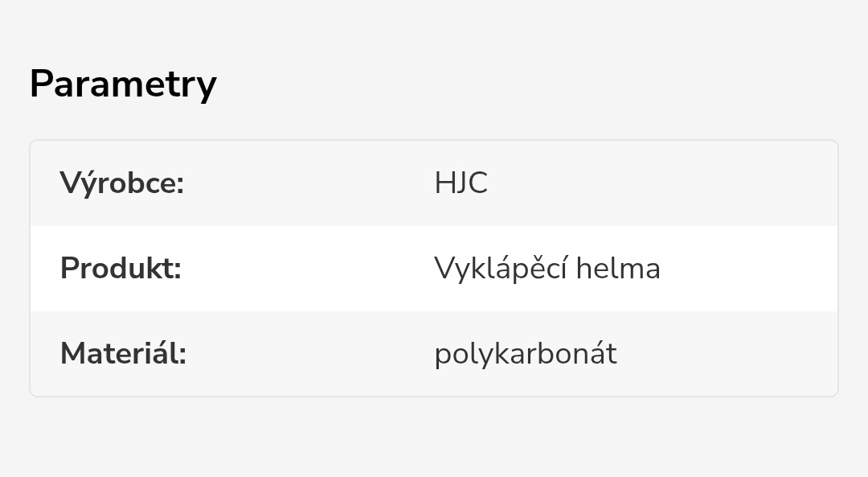Screen dimensions: 868x477
Task: Select the HJC manufacturer value
Action: (461, 183)
